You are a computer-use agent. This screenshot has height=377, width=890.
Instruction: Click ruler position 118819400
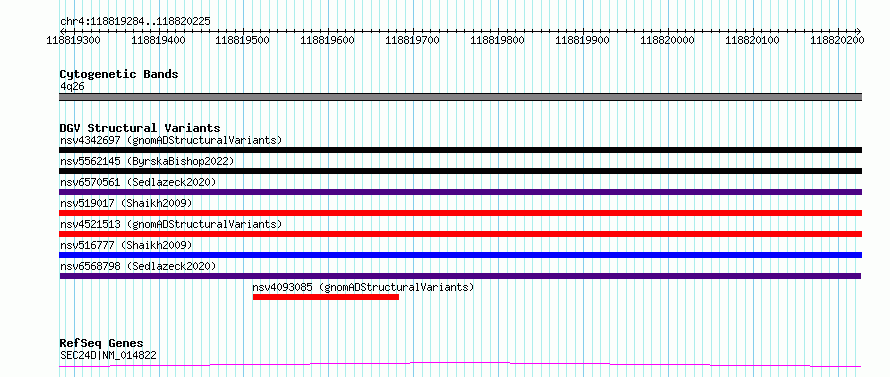[x=158, y=40]
